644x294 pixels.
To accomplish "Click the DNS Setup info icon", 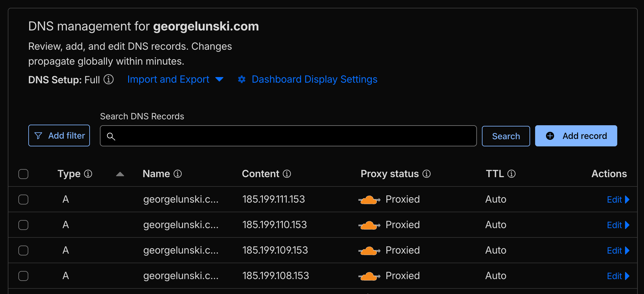I will [x=109, y=80].
